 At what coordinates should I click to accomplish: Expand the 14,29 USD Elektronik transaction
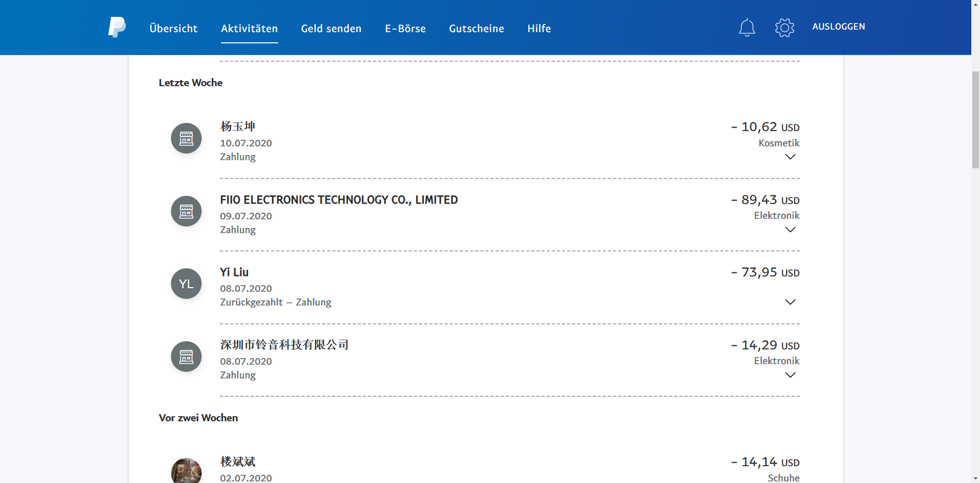(790, 375)
